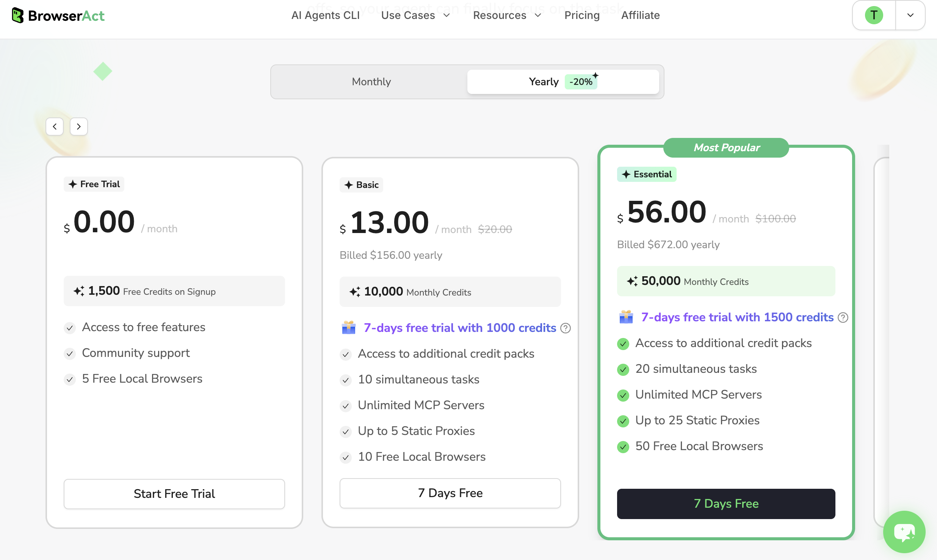Expand the Resources menu
The height and width of the screenshot is (560, 937).
[x=507, y=15]
